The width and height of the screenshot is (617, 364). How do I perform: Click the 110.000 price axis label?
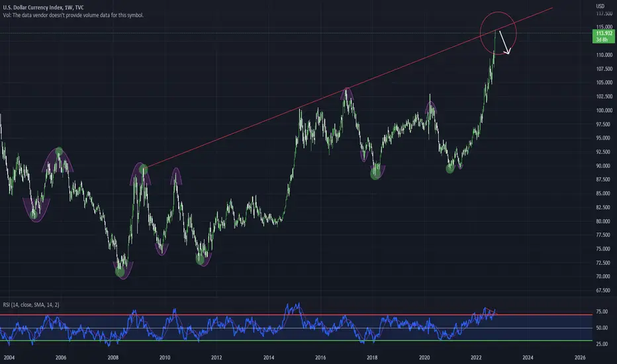[x=604, y=55]
